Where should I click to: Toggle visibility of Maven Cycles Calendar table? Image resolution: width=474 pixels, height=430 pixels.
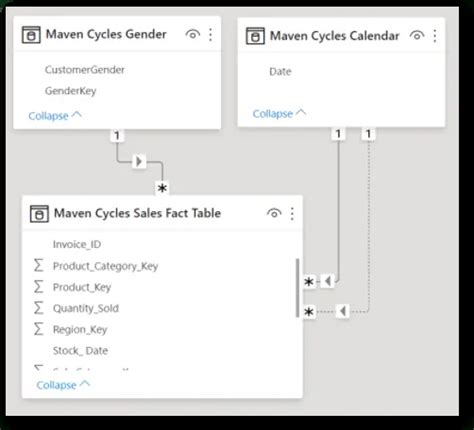(x=417, y=35)
